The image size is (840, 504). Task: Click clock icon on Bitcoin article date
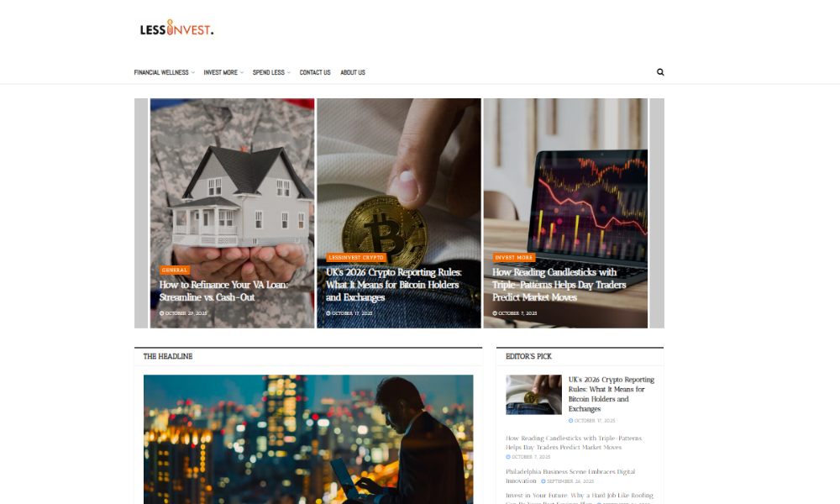pos(328,313)
